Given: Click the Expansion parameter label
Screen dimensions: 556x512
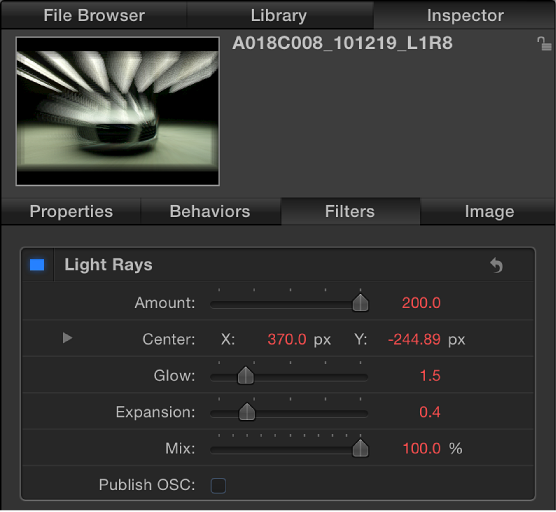Looking at the screenshot, I should coord(155,412).
